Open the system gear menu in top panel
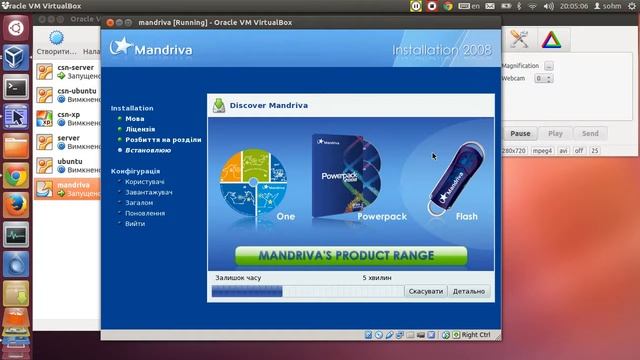The image size is (640, 360). click(x=632, y=6)
